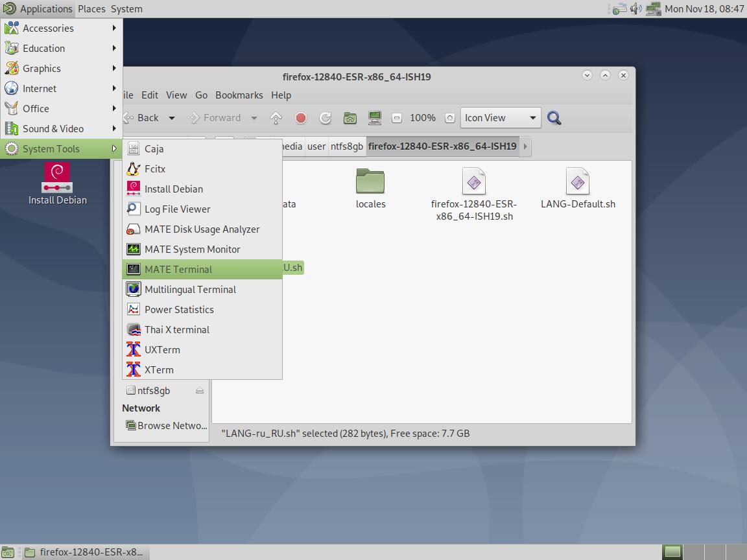The width and height of the screenshot is (747, 560).
Task: Click the Forward button
Action: (x=215, y=117)
